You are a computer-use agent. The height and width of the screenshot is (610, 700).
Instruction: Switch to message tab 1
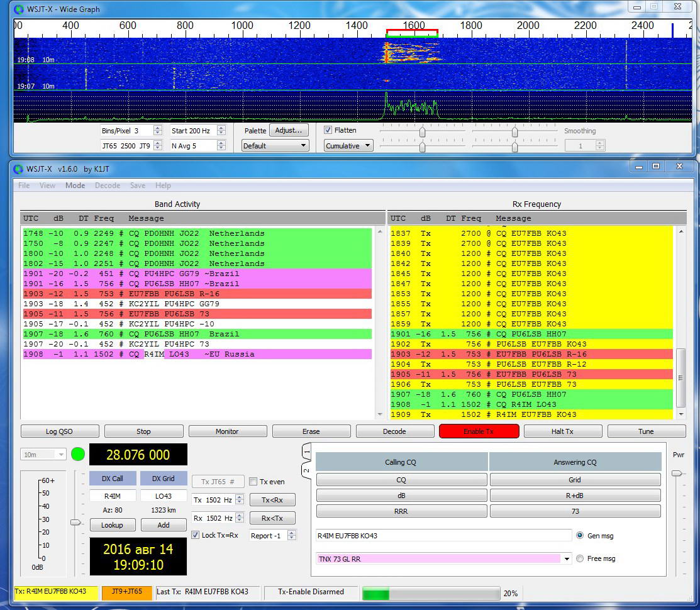tap(307, 452)
